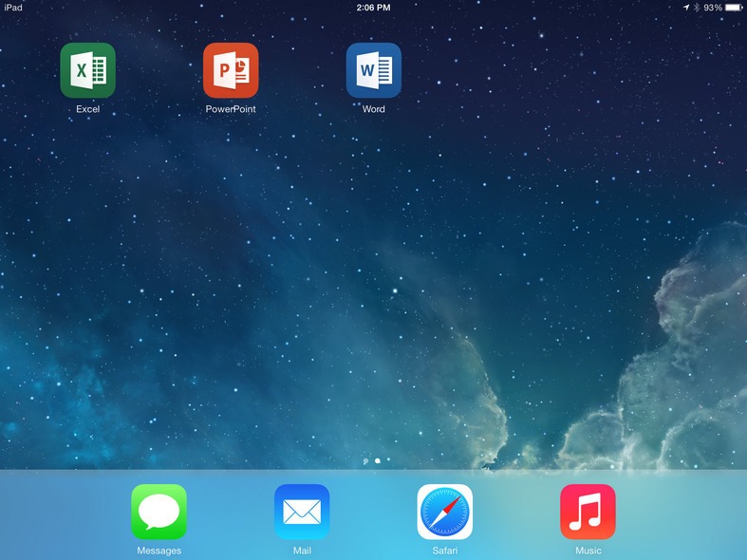Open the Excel app

(x=87, y=70)
